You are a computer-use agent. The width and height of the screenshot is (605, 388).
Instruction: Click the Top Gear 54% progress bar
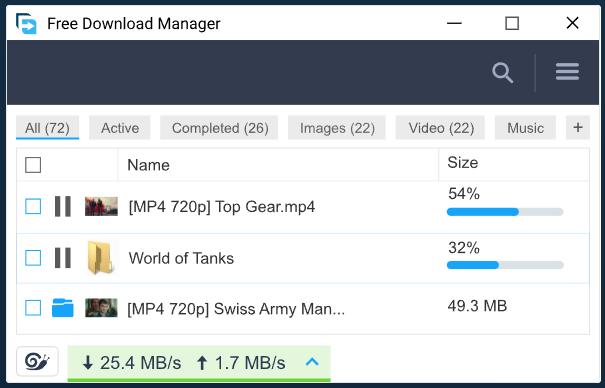505,212
